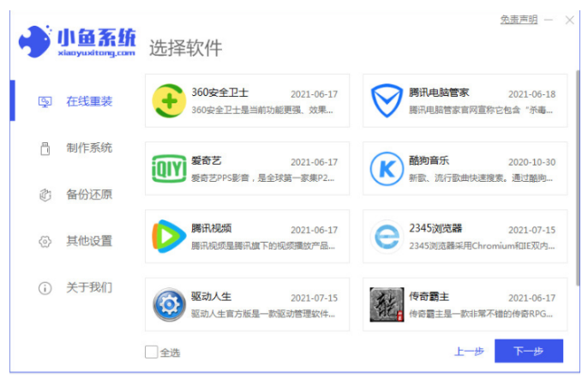This screenshot has height=379, width=588.
Task: Click the 爱奇艺 green iQIYI icon
Action: click(169, 168)
